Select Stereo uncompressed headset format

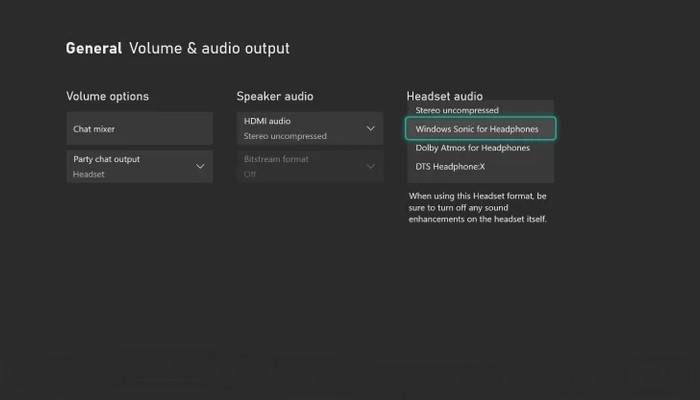point(480,110)
